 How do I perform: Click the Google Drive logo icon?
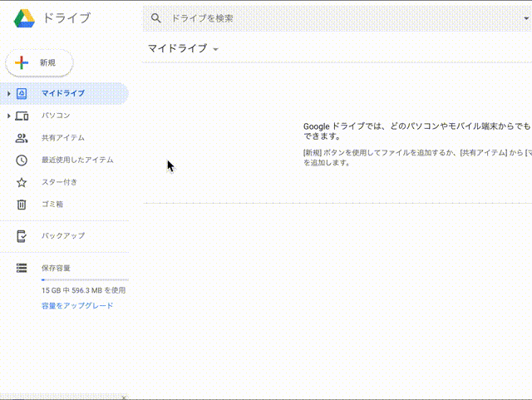pyautogui.click(x=24, y=18)
